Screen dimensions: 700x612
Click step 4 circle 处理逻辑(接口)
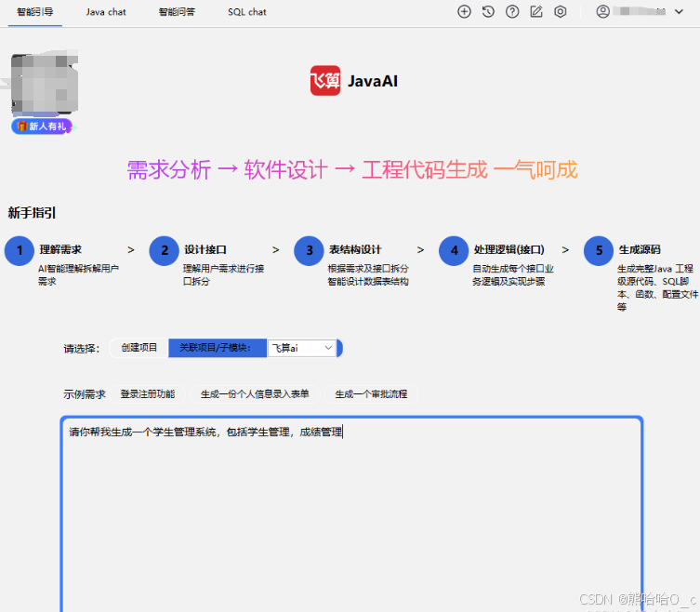click(454, 250)
